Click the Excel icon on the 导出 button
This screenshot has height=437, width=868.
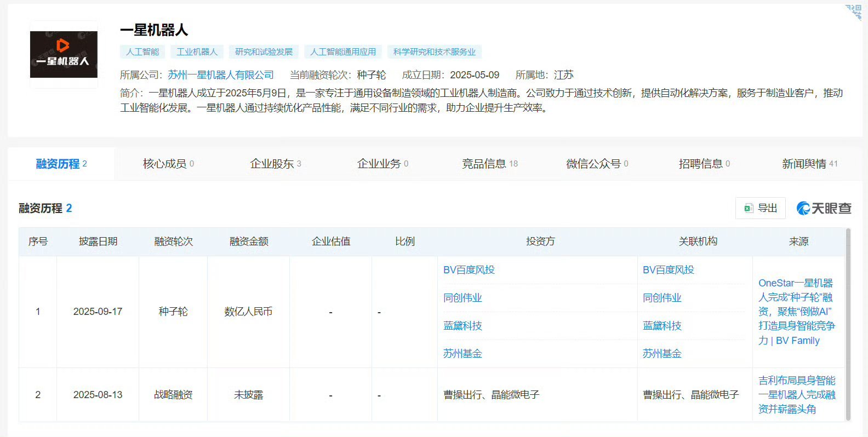pos(749,208)
